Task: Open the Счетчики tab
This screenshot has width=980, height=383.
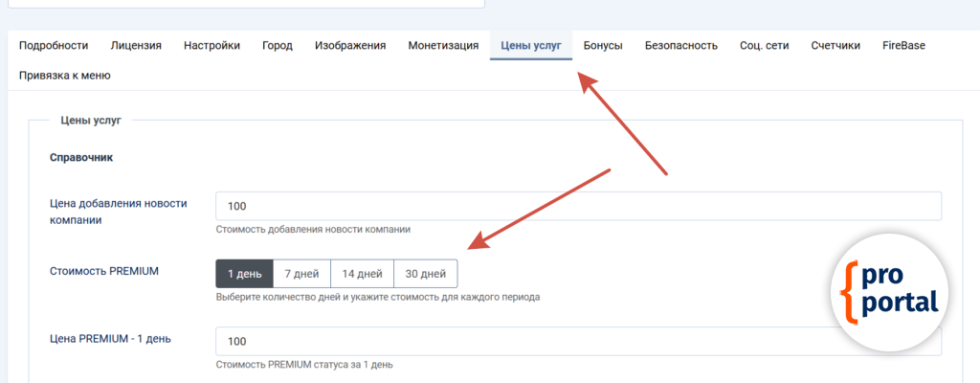Action: [x=835, y=45]
